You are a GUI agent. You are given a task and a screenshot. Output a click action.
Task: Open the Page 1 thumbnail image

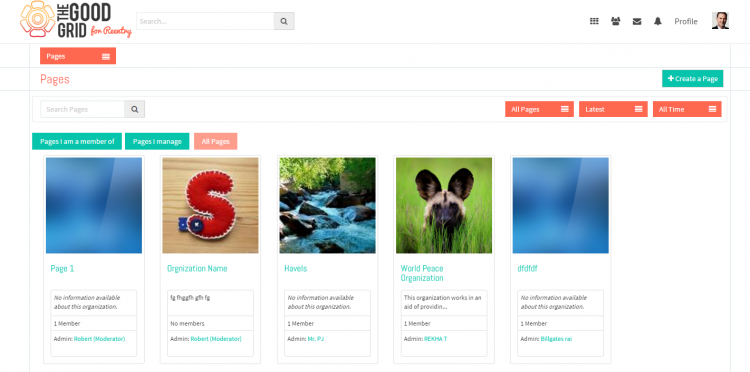point(94,205)
